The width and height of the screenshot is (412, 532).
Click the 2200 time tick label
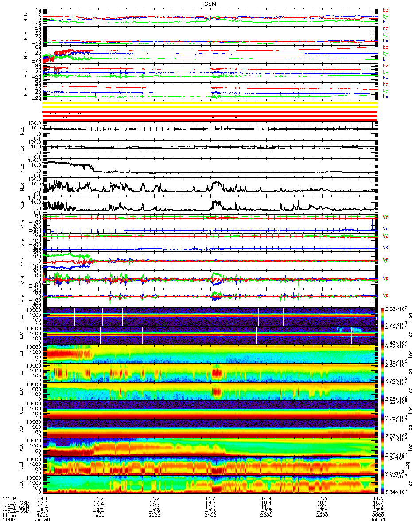pyautogui.click(x=266, y=515)
